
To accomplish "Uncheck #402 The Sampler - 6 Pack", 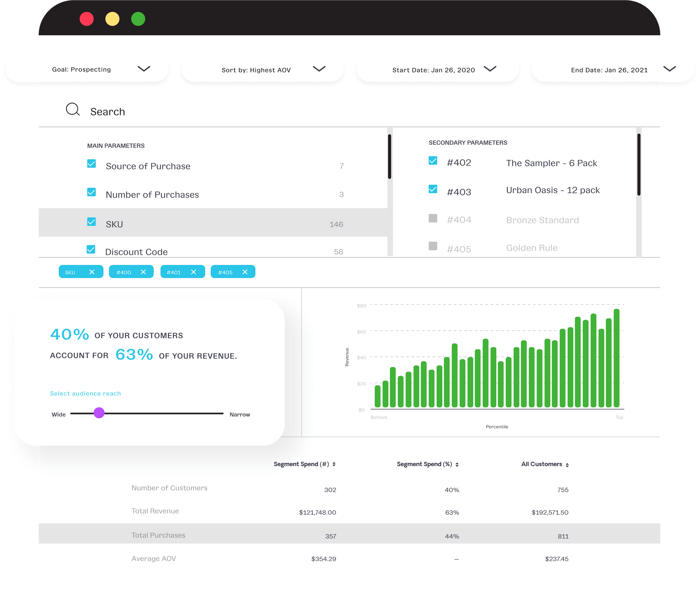I will (433, 161).
